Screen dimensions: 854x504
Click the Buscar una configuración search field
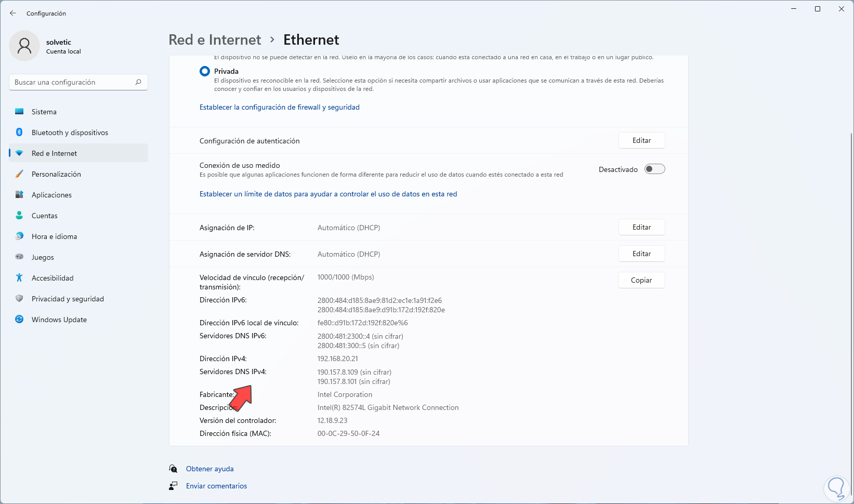coord(73,82)
